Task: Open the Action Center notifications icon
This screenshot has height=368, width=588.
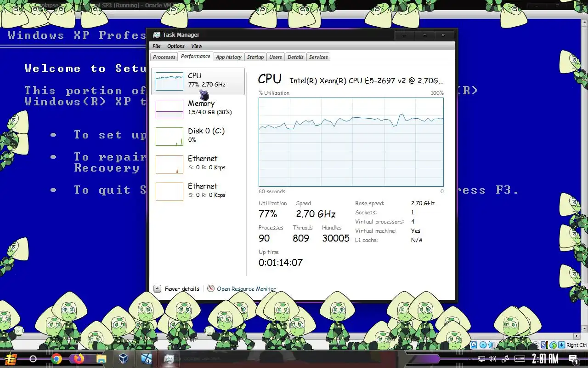Action: click(x=573, y=359)
